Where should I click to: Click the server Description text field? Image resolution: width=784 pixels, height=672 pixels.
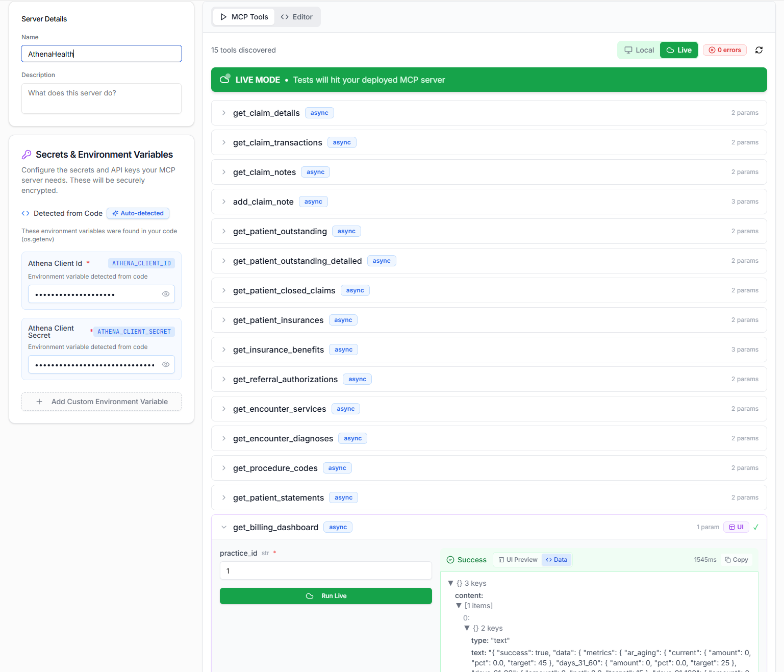tap(102, 98)
